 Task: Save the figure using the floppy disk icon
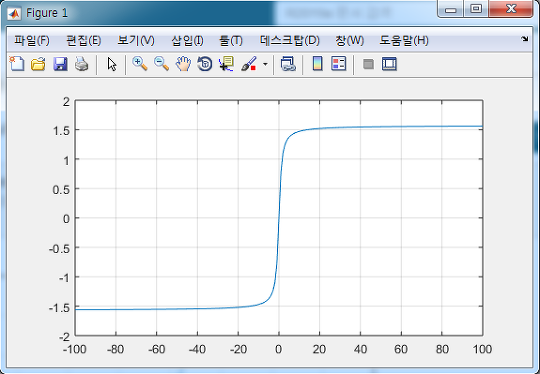[60, 64]
